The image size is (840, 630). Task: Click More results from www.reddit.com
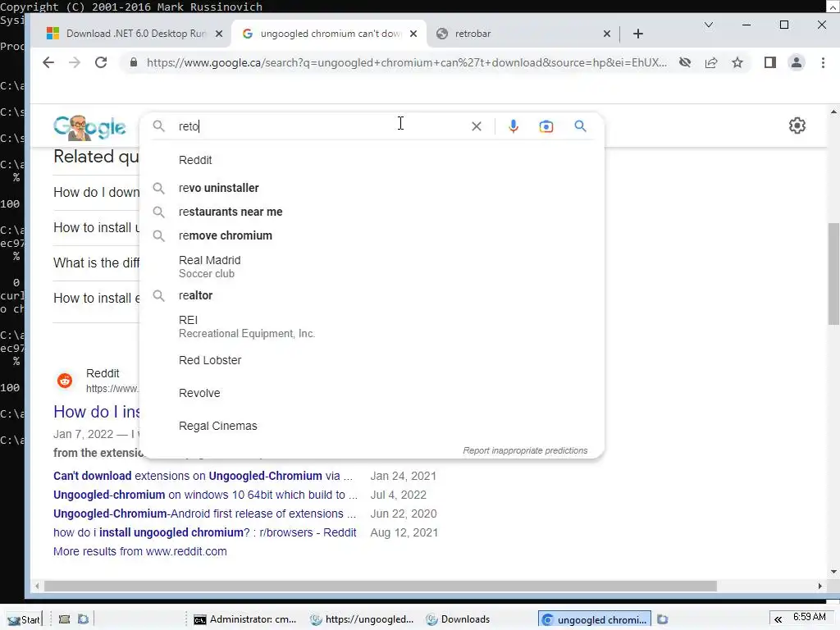click(x=139, y=551)
